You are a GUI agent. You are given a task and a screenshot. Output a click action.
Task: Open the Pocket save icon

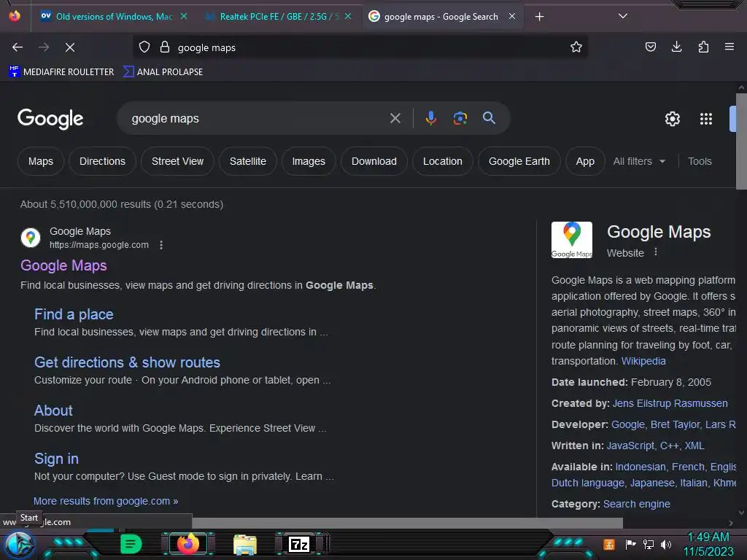(x=650, y=47)
